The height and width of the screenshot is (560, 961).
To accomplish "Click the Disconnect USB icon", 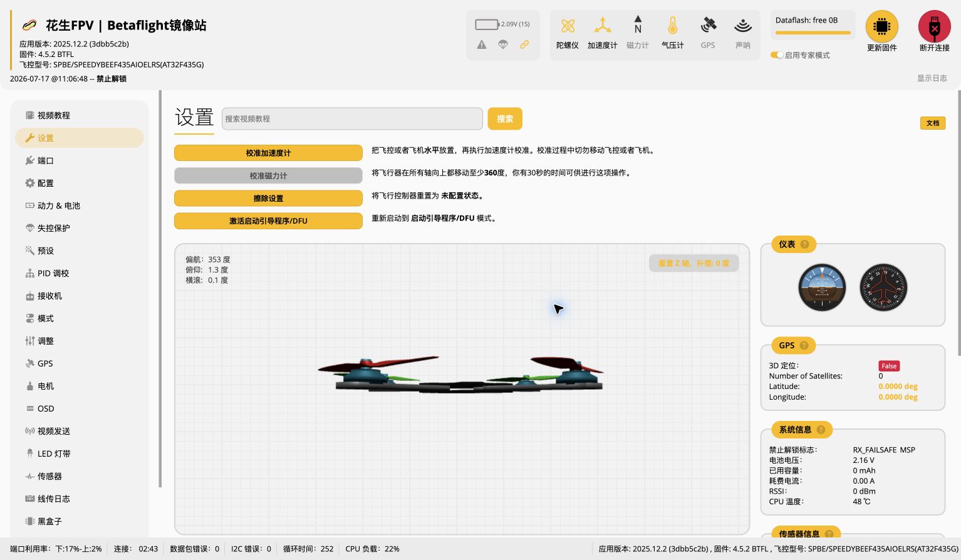I will pos(934,27).
